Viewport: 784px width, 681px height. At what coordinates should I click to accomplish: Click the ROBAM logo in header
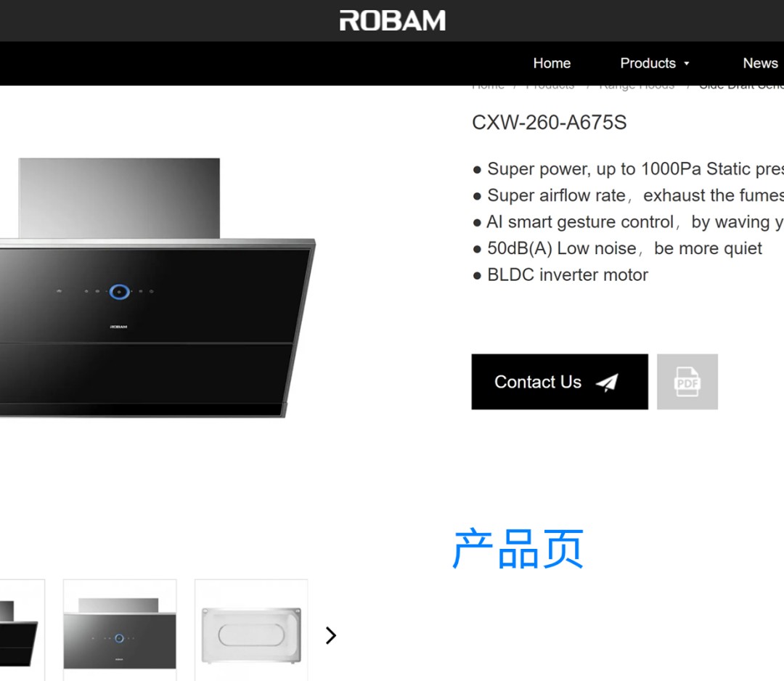point(393,20)
